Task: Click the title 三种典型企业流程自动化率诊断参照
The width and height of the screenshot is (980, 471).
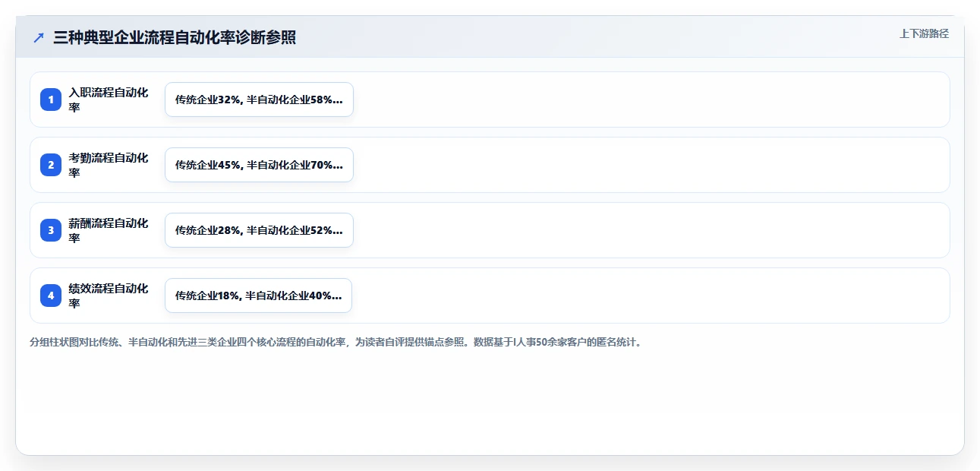Action: (x=175, y=37)
